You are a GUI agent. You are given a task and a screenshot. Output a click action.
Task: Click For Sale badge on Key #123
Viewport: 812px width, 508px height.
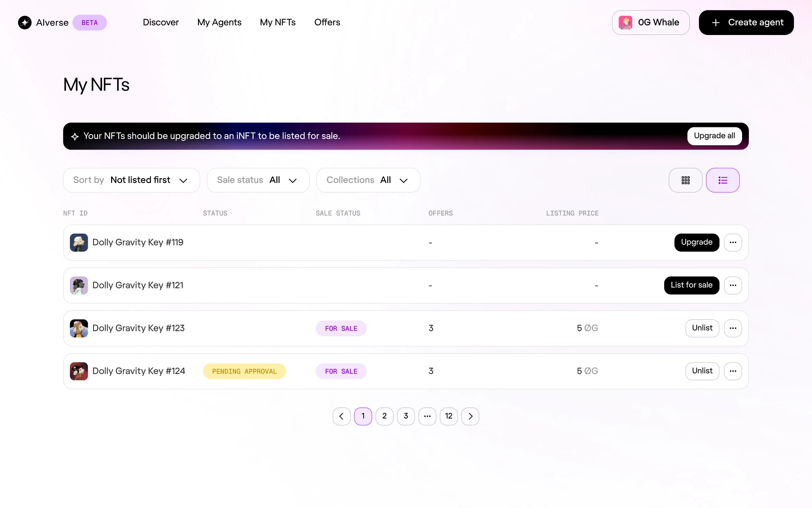point(341,328)
